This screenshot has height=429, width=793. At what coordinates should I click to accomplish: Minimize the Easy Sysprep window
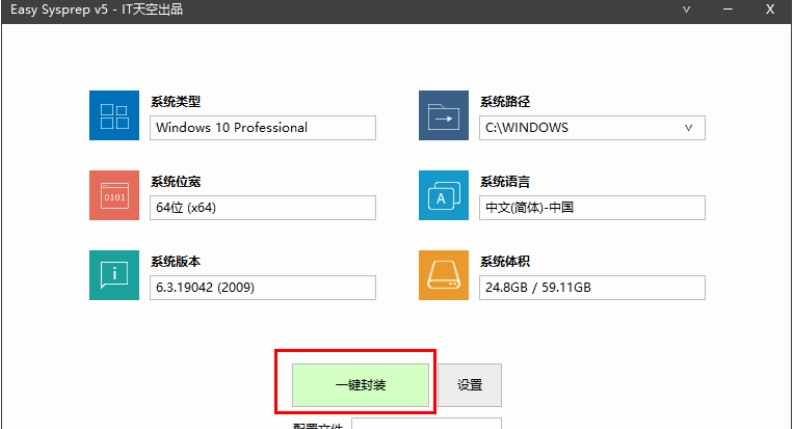(728, 10)
